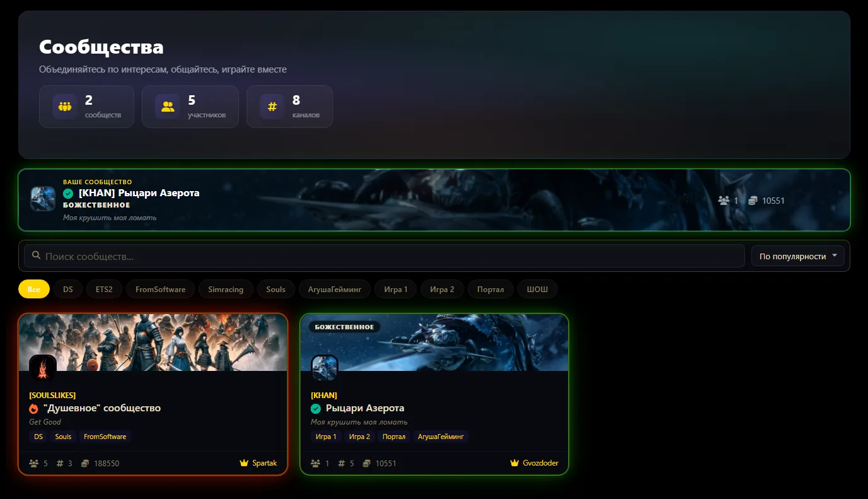868x499 pixels.
Task: Select the ETS2 filter chip
Action: tap(104, 290)
